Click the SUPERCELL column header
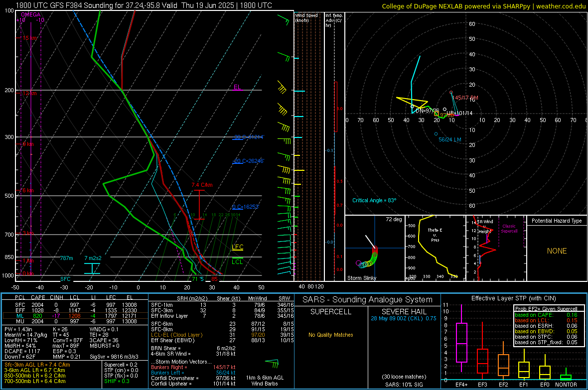This screenshot has height=390, width=588. point(331,312)
